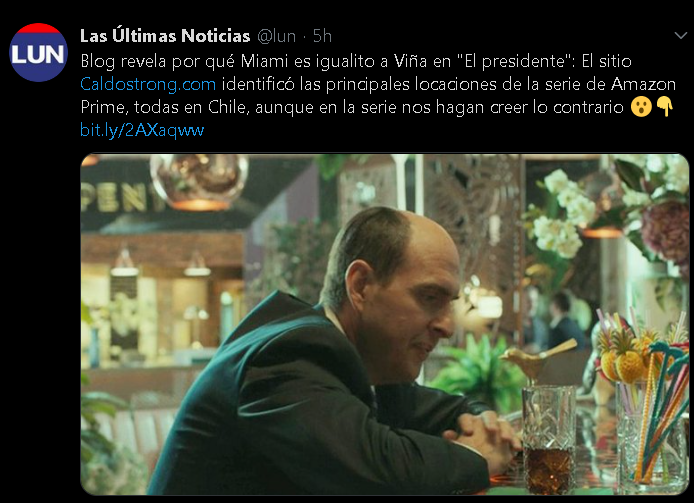694x503 pixels.
Task: Open the attached photo of the bar scene
Action: [385, 324]
